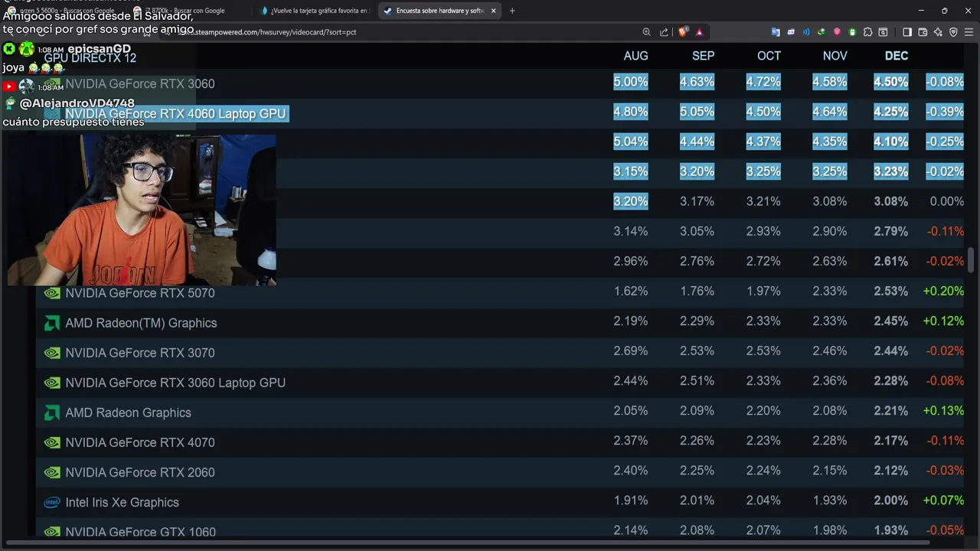Open a new browser tab
Screen dimensions: 980x551
coord(512,11)
